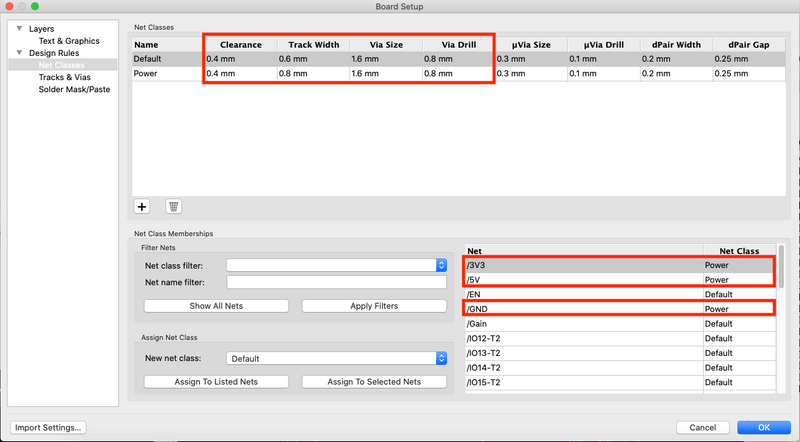Click the Import Settings button

(x=48, y=427)
